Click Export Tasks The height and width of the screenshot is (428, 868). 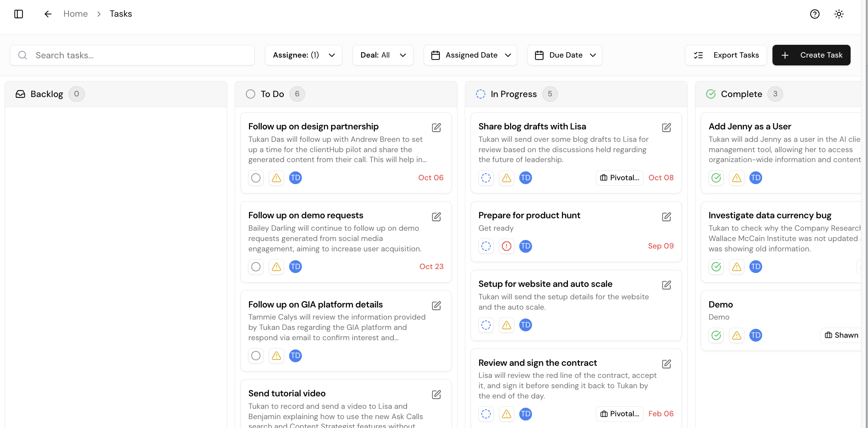pos(726,55)
